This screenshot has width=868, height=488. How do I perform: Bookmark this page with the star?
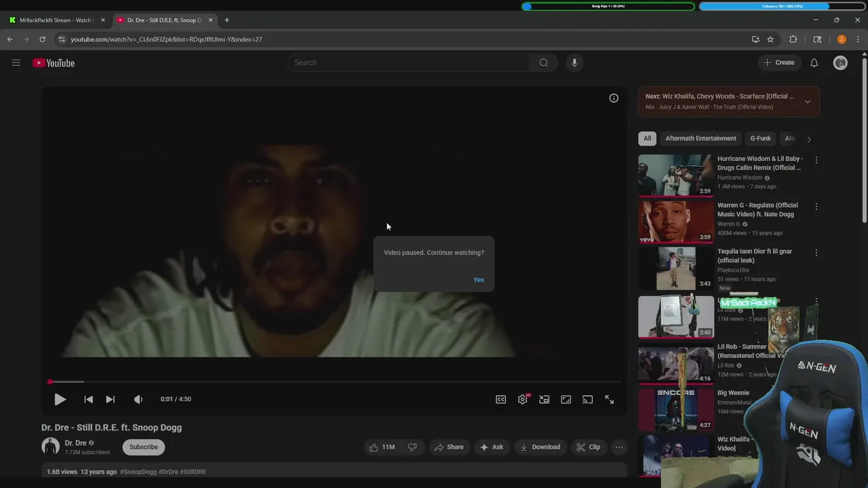(770, 39)
